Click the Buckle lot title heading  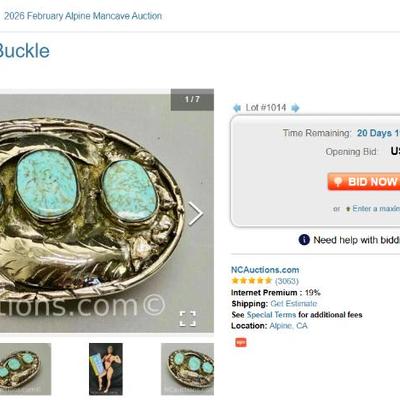click(24, 51)
